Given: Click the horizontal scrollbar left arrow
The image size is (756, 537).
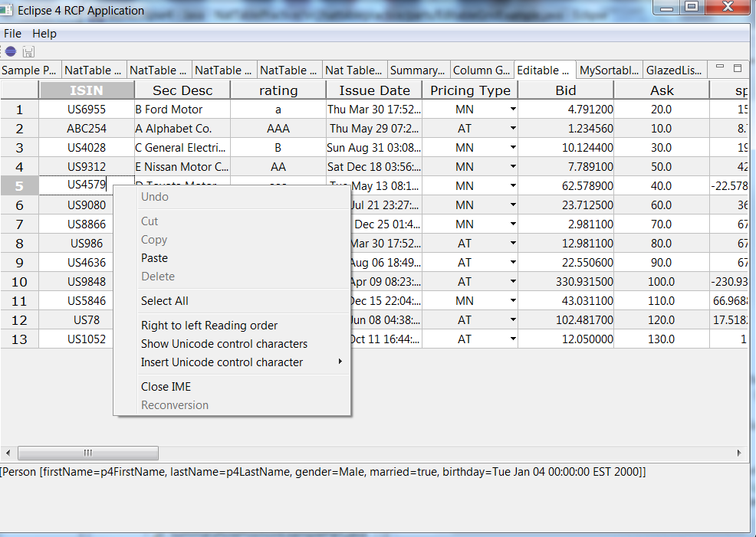Looking at the screenshot, I should point(8,453).
